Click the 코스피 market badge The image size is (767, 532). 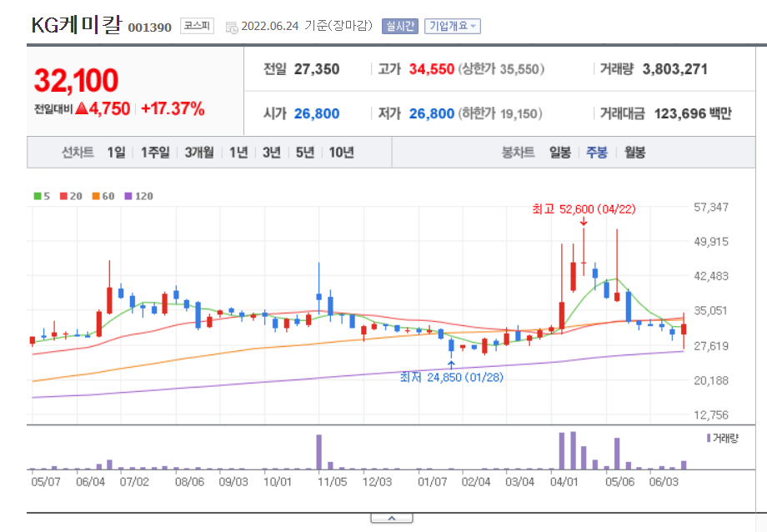pyautogui.click(x=197, y=26)
